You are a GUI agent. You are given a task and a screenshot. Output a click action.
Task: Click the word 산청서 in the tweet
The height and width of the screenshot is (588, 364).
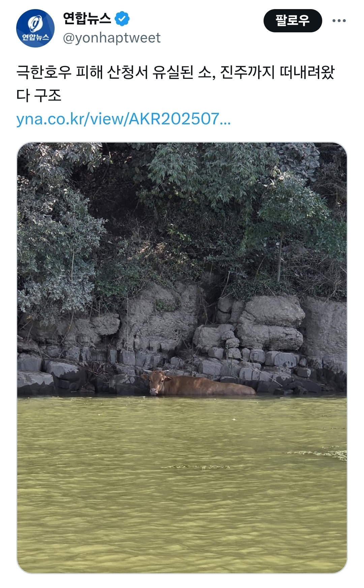(x=127, y=72)
